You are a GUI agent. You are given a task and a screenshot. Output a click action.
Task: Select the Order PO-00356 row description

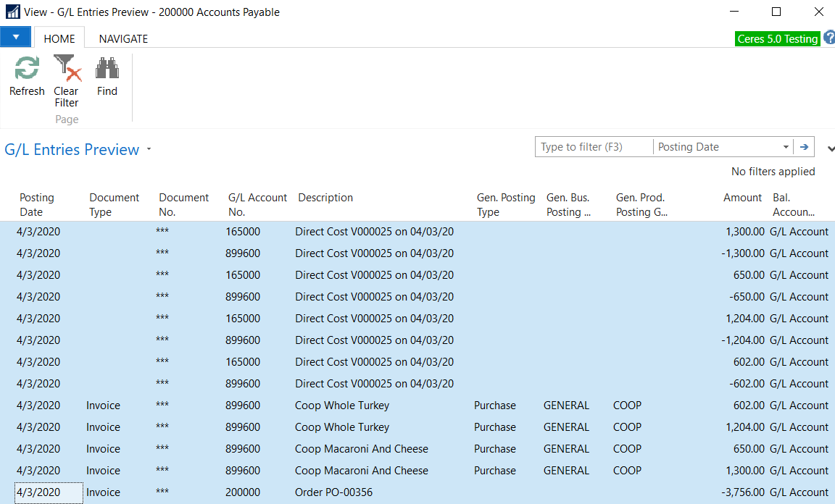(x=333, y=492)
